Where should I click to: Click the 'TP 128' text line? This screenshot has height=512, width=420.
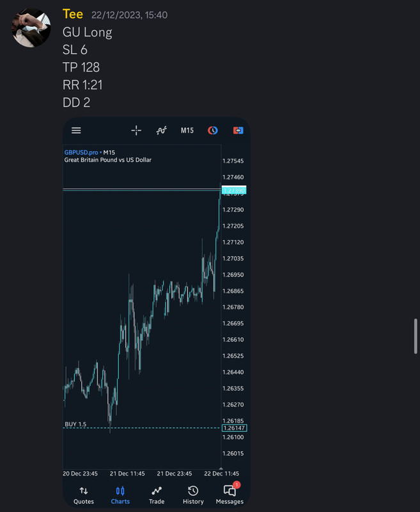[x=81, y=67]
